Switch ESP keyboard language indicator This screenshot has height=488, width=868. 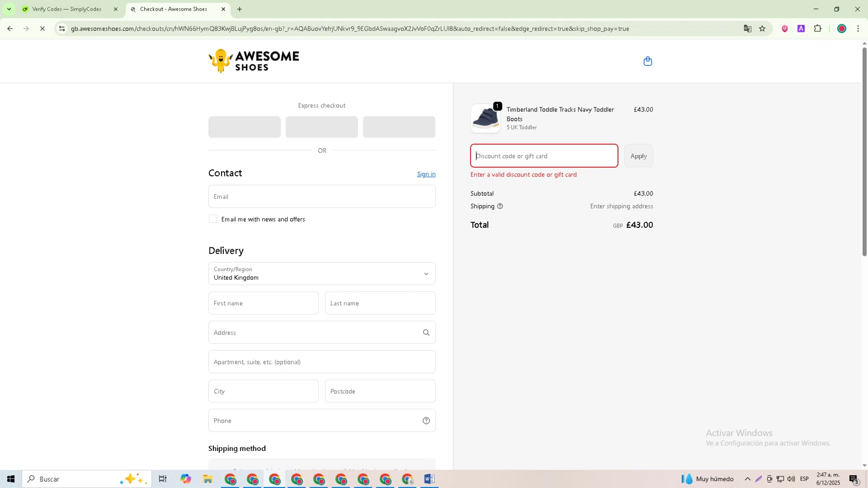coord(804,479)
